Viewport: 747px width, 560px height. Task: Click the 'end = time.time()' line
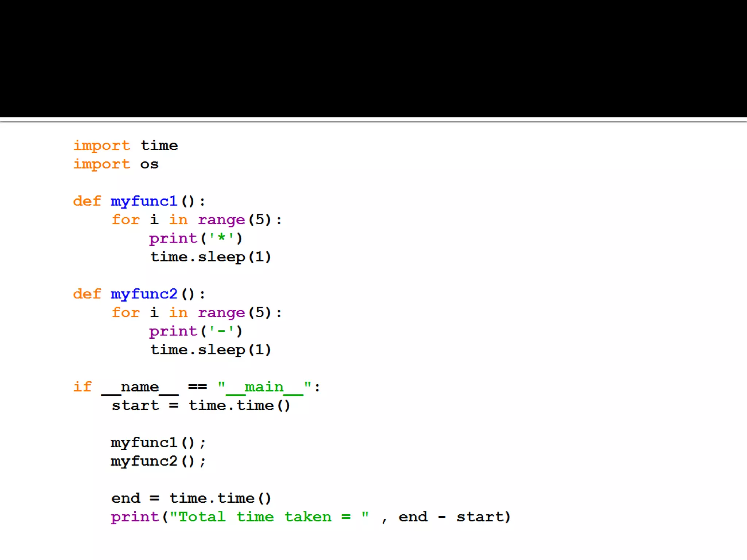click(x=191, y=498)
